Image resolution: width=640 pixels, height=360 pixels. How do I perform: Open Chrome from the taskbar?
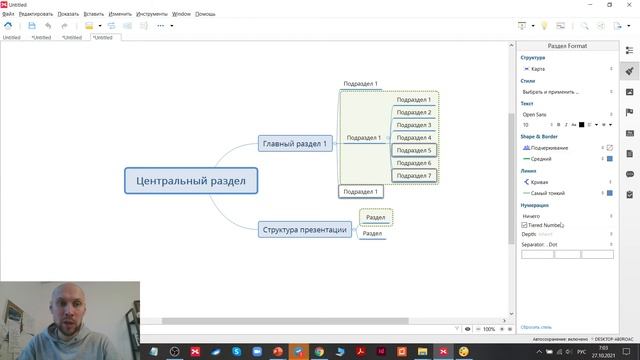[319, 351]
